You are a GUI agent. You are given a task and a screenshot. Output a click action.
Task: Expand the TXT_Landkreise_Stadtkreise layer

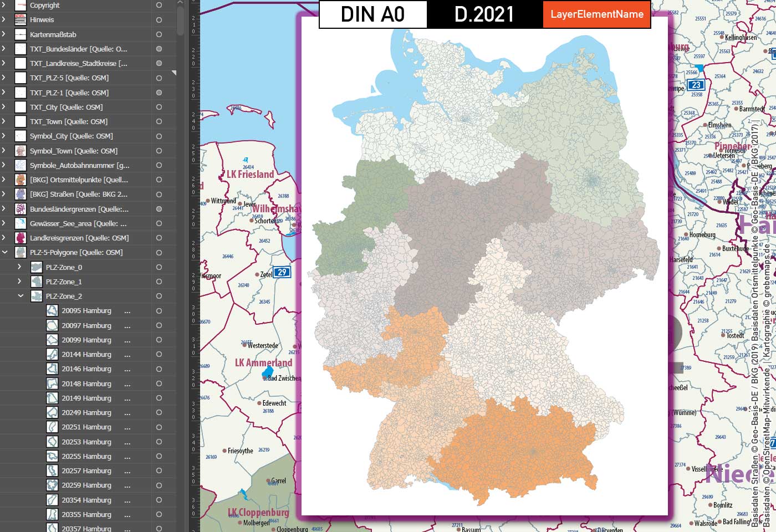click(4, 63)
